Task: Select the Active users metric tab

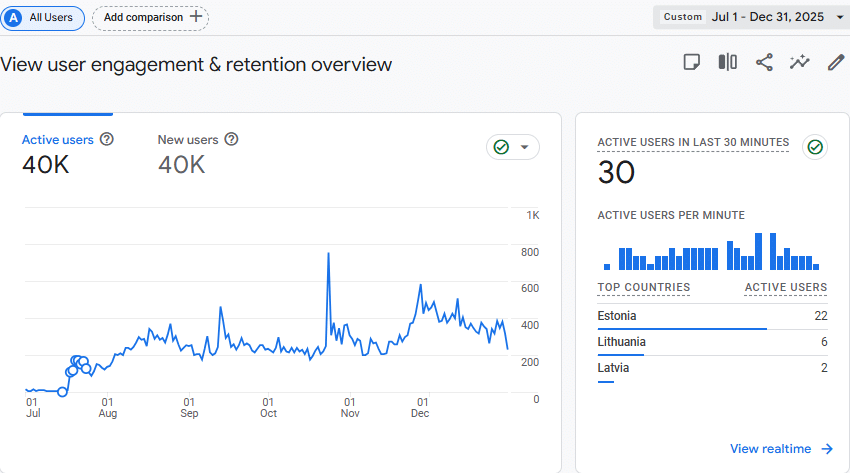Action: (x=58, y=140)
